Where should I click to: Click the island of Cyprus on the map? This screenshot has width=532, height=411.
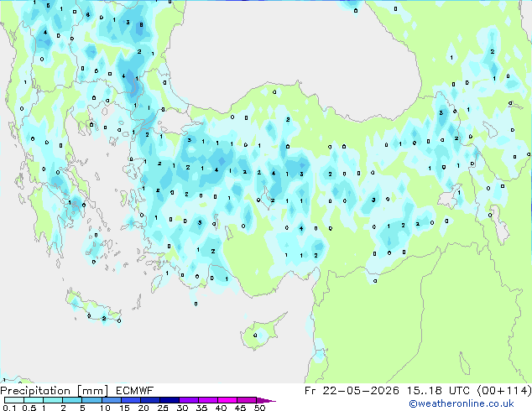261,332
